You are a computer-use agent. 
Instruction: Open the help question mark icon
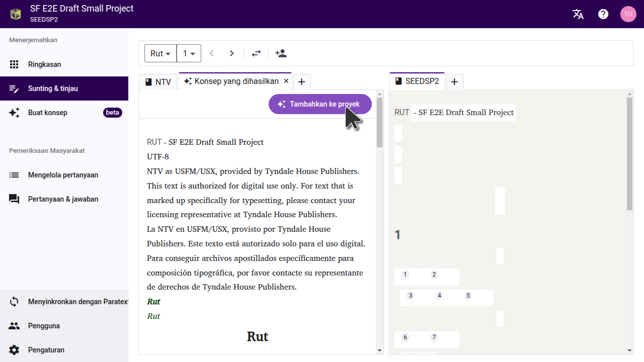click(x=603, y=14)
